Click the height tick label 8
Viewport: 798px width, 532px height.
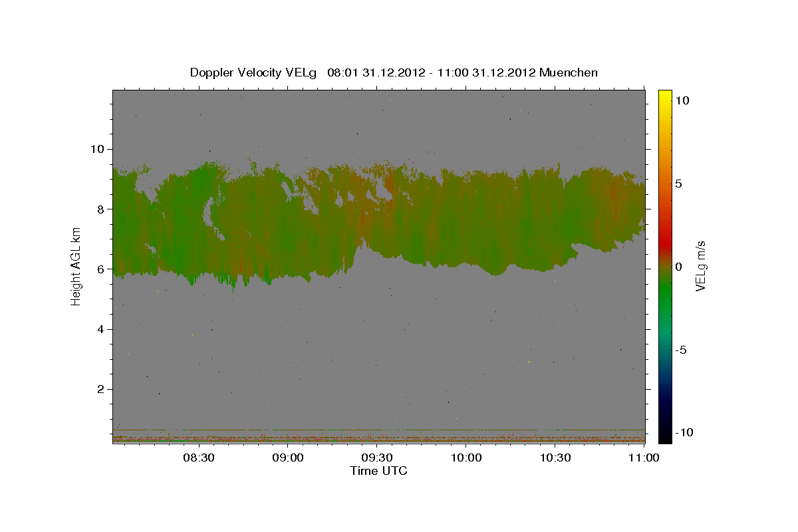point(100,209)
